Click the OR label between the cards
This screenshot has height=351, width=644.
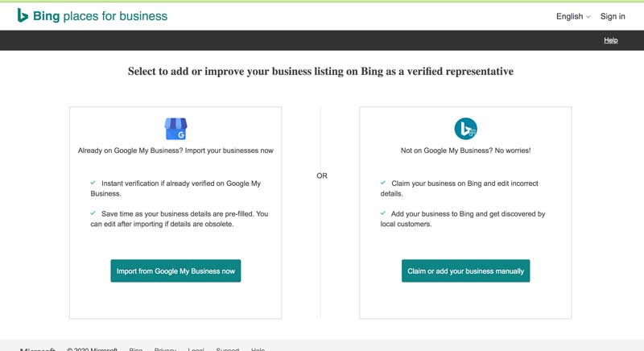tap(322, 175)
